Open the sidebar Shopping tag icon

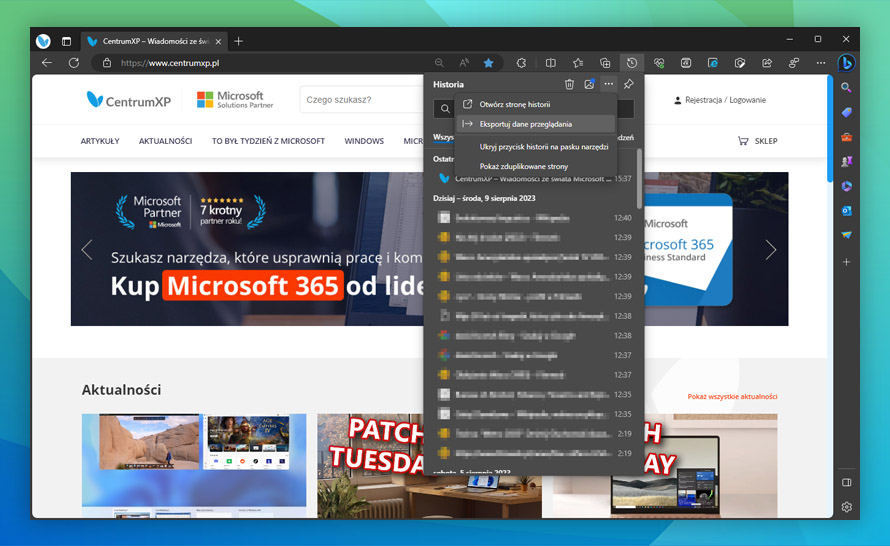(x=846, y=112)
